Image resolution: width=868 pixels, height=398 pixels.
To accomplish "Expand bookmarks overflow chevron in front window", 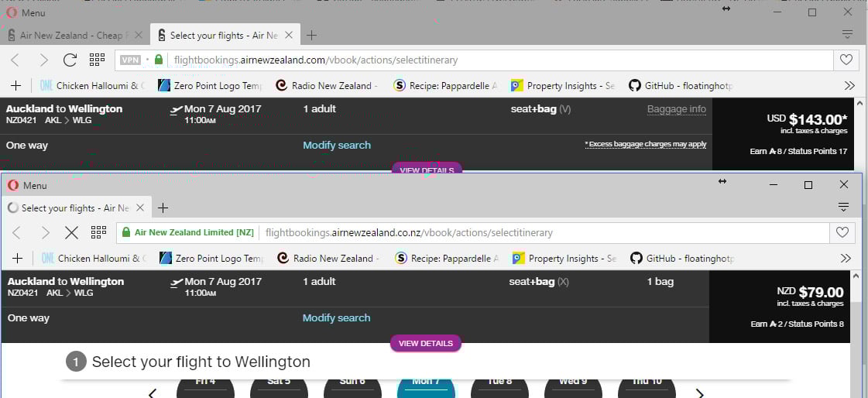I will click(x=846, y=259).
